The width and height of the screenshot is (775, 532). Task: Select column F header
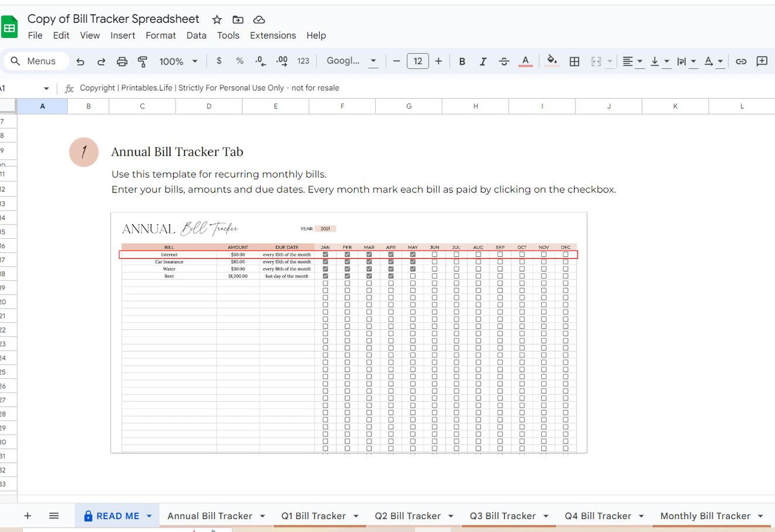[x=342, y=107]
